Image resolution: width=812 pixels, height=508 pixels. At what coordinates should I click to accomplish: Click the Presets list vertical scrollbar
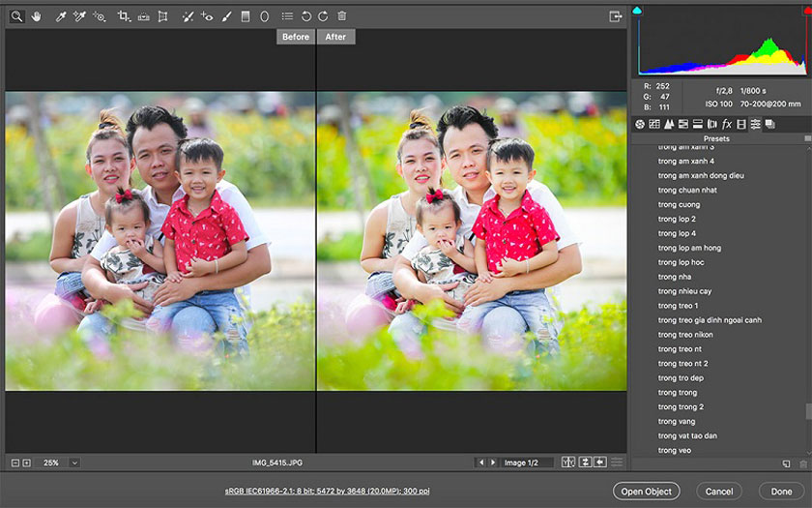pos(807,410)
